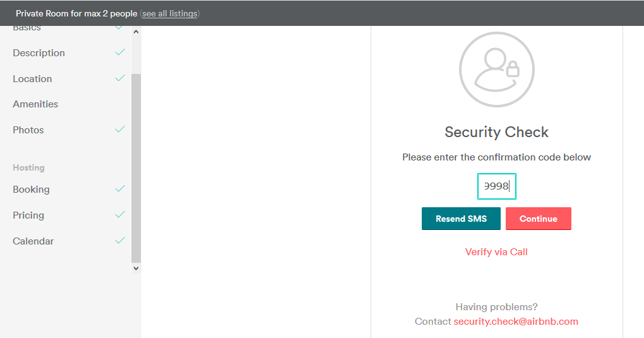The image size is (644, 338).
Task: Click the checkmark beside Location
Action: [120, 78]
